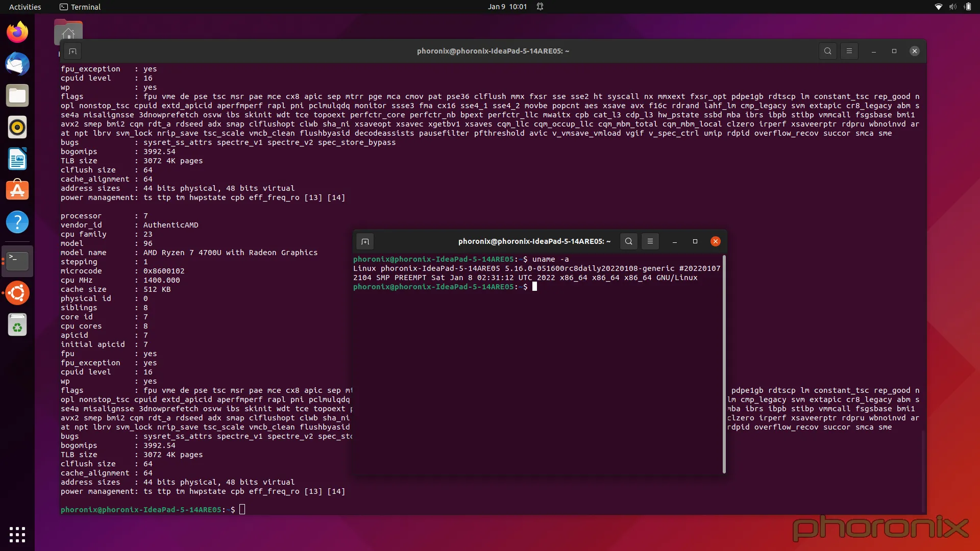Close the small front terminal window
Viewport: 980px width, 551px height.
(716, 241)
